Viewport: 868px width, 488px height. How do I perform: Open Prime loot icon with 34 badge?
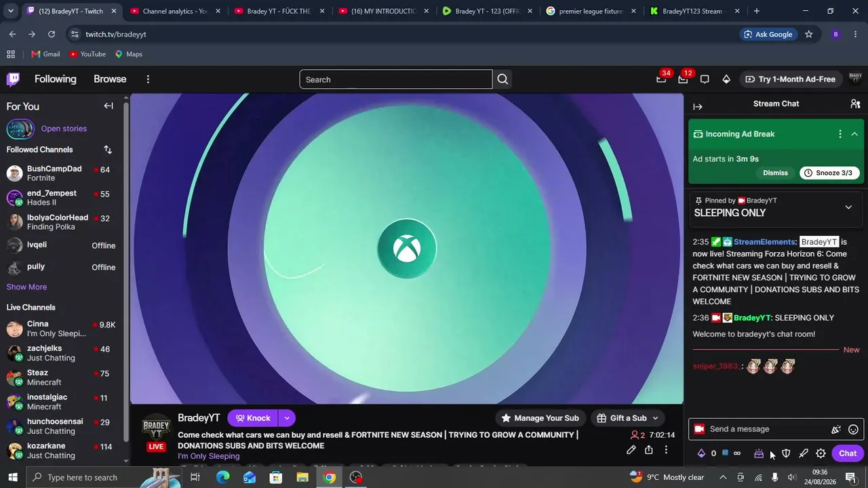(661, 79)
